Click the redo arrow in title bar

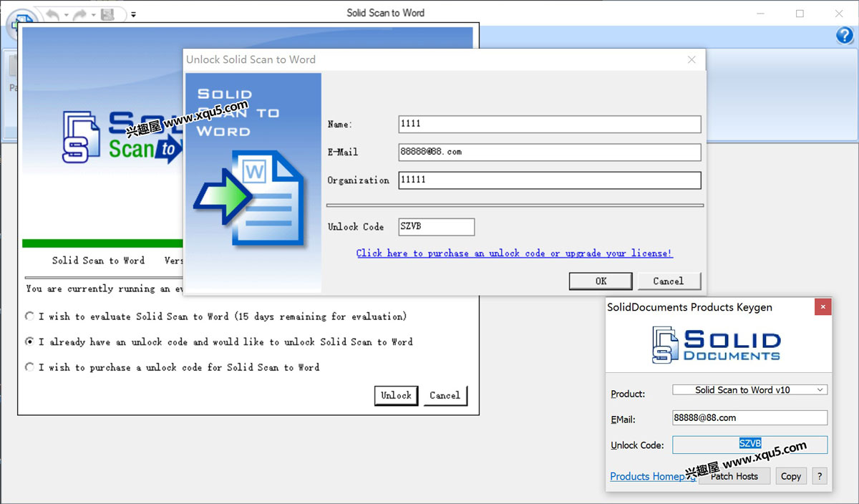pyautogui.click(x=80, y=14)
